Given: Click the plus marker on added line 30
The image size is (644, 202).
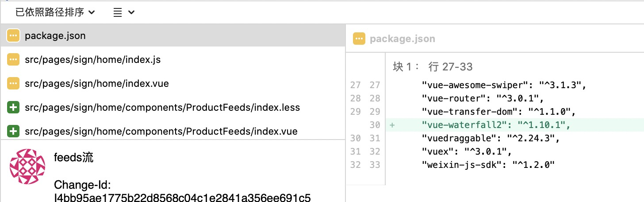Looking at the screenshot, I should (x=392, y=125).
